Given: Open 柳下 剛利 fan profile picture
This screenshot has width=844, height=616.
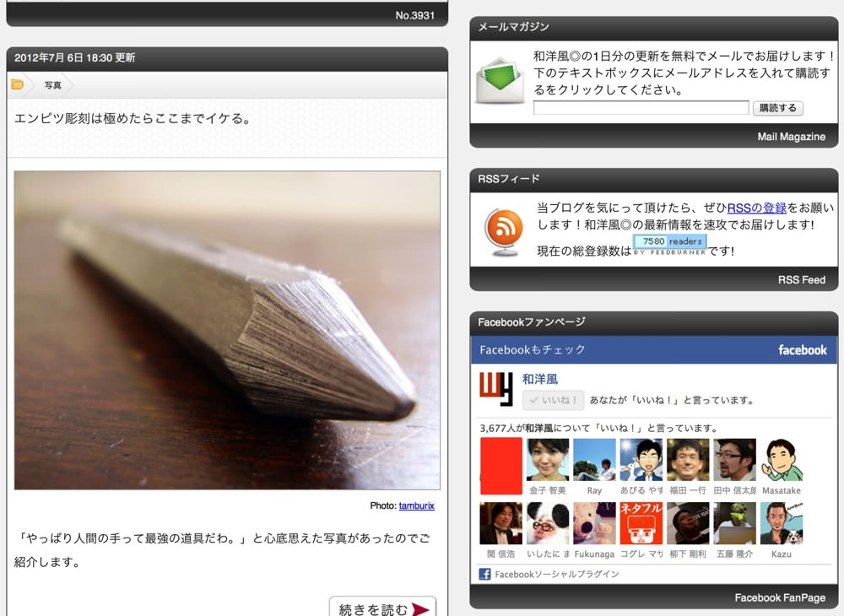Looking at the screenshot, I should (x=688, y=523).
